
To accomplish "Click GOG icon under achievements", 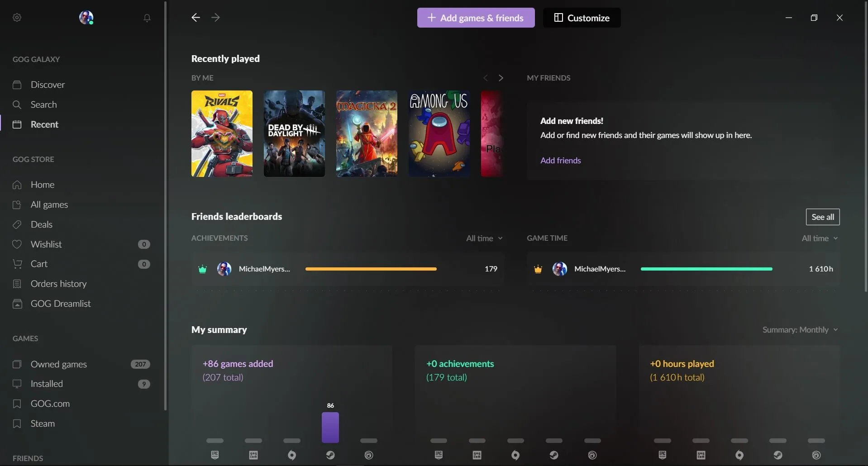I will (x=477, y=455).
